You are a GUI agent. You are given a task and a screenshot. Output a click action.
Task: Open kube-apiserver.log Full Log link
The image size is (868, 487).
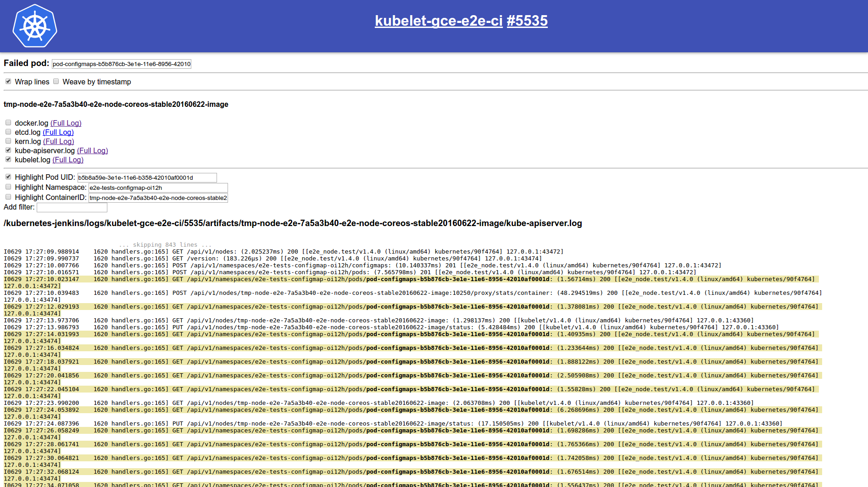[92, 150]
